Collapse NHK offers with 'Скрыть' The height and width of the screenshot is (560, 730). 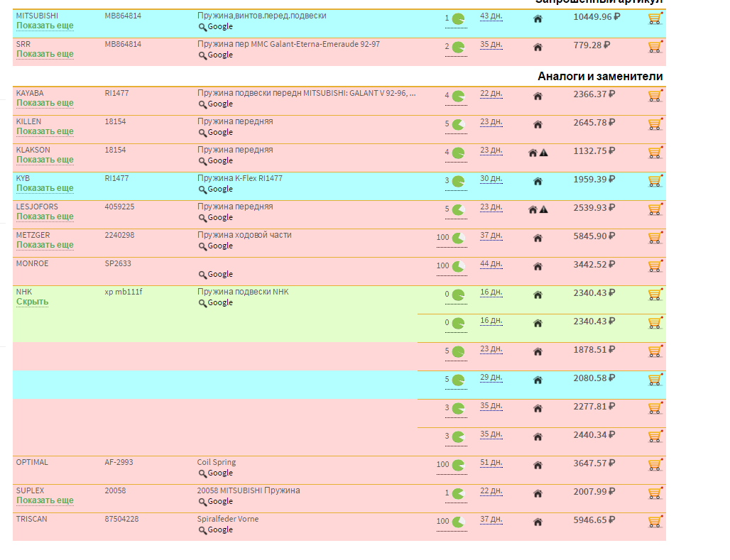pyautogui.click(x=33, y=302)
